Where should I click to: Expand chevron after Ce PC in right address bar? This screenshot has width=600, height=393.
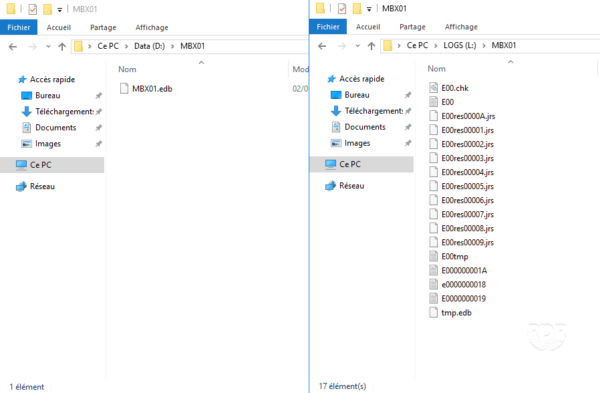coord(435,46)
